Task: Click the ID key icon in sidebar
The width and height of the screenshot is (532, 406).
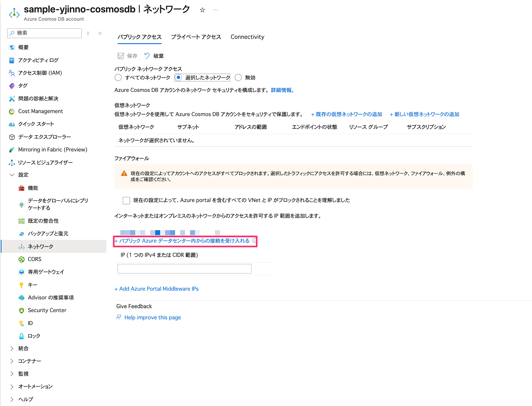Action: tap(22, 323)
